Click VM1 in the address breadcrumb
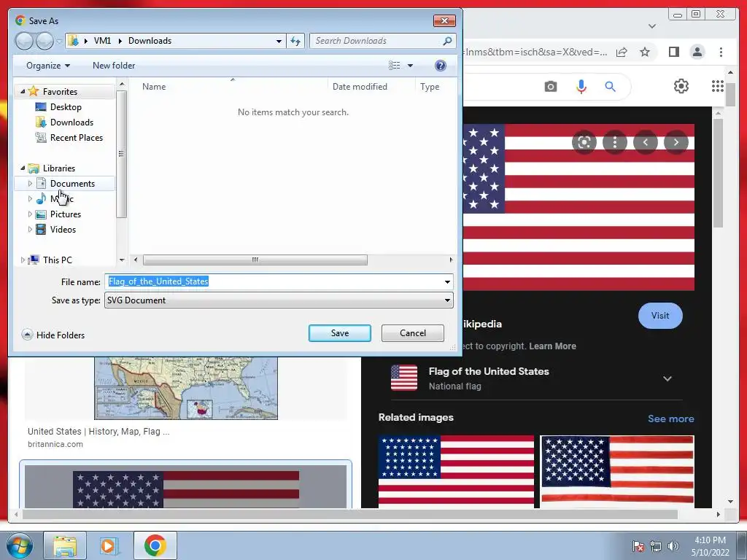The height and width of the screenshot is (560, 747). (x=102, y=41)
